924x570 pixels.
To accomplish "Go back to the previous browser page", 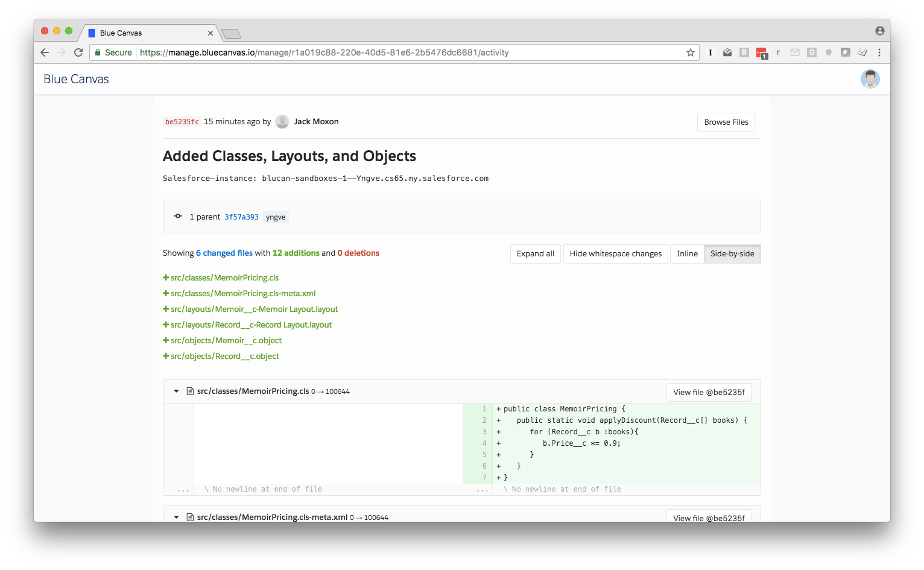I will [45, 52].
